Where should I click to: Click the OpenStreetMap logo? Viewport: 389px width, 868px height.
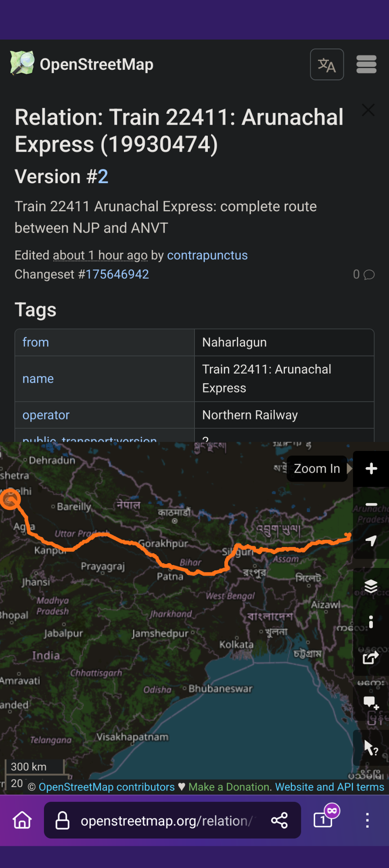click(21, 64)
